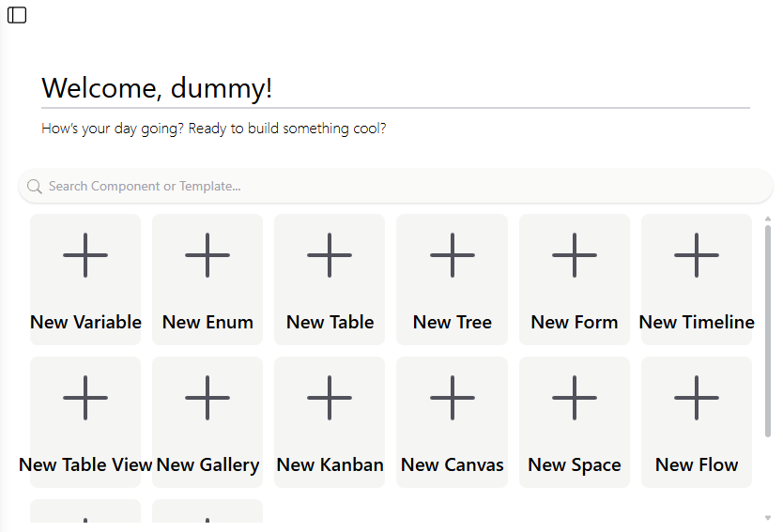Click the plus icon above New Tree

click(452, 255)
